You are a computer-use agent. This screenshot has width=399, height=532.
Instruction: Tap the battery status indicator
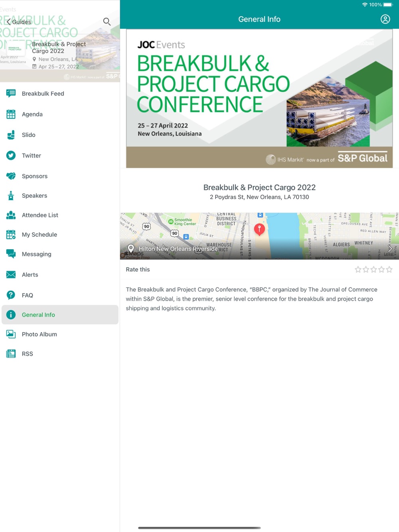[388, 5]
